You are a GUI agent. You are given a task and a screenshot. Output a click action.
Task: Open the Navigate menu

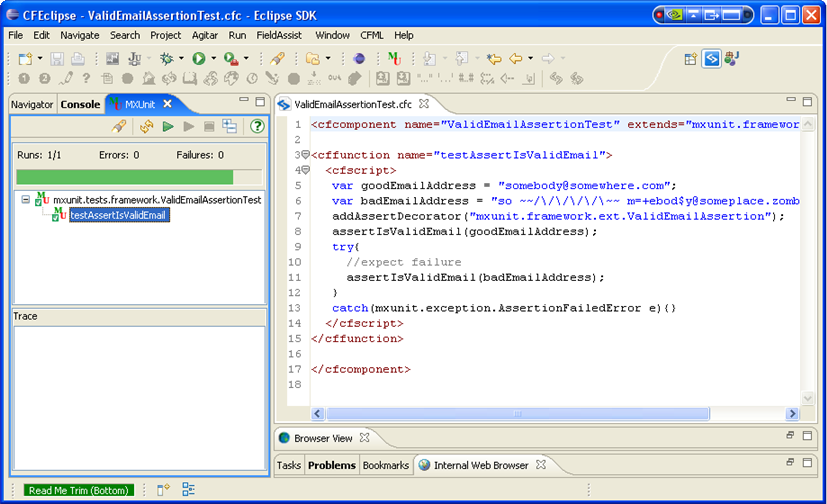pyautogui.click(x=80, y=35)
